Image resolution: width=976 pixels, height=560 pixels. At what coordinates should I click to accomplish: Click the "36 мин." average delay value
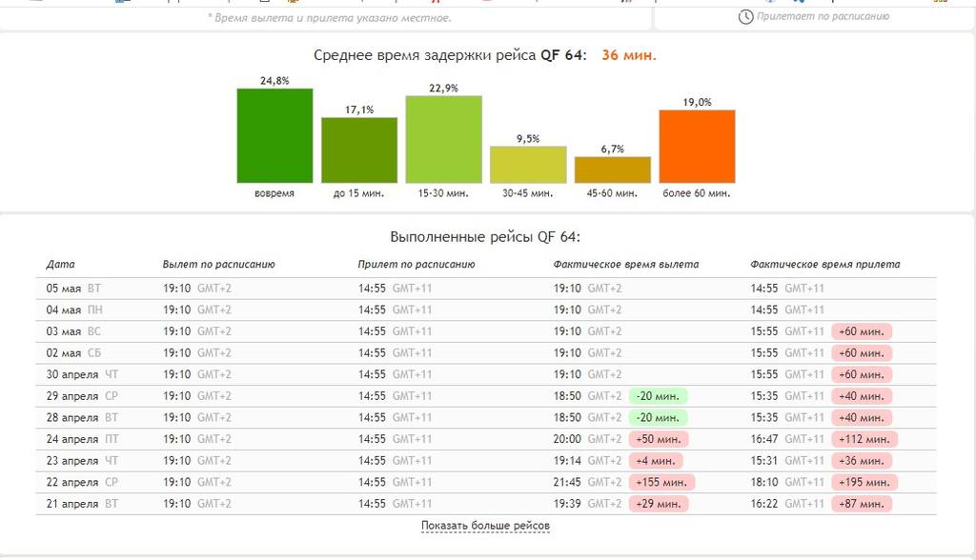[629, 54]
